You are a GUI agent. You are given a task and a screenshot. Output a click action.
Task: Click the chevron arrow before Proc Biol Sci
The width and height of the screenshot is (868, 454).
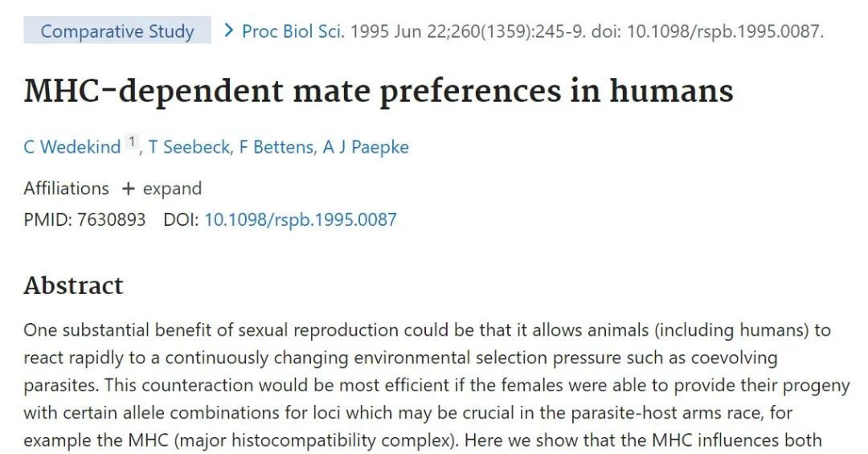tap(228, 31)
